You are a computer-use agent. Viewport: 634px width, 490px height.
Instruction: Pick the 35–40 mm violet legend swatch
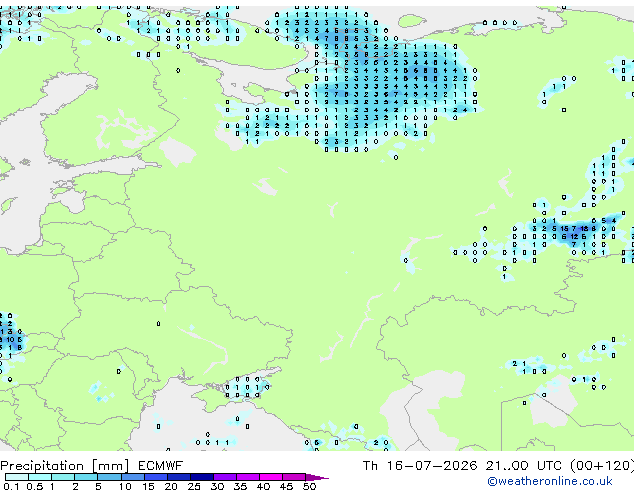(x=247, y=477)
